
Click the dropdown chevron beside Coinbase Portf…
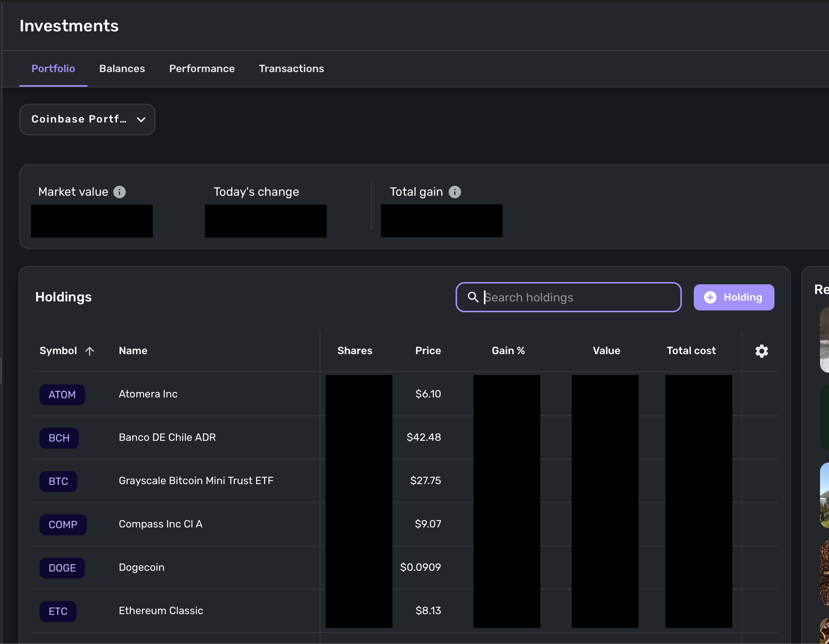pos(141,120)
